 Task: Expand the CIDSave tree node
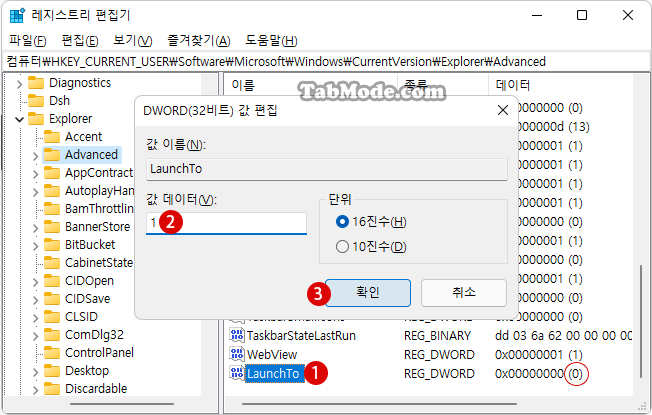35,300
